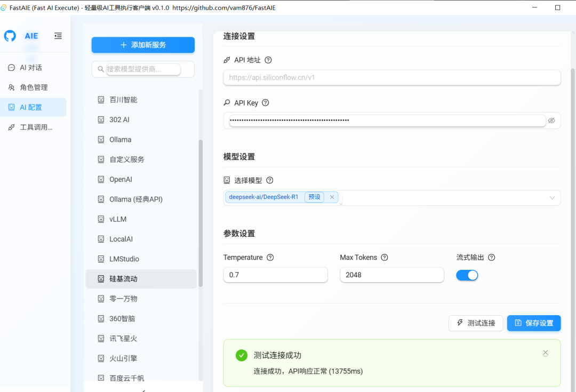Screen dimensions: 576x392
Task: Select 讯飞星火 provider
Action: (141, 338)
